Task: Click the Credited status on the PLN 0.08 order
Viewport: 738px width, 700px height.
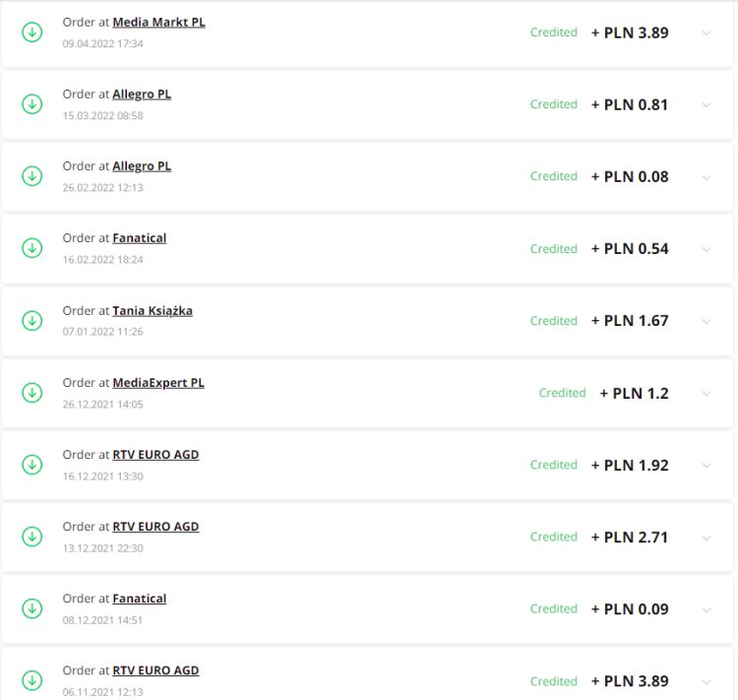Action: click(x=553, y=176)
